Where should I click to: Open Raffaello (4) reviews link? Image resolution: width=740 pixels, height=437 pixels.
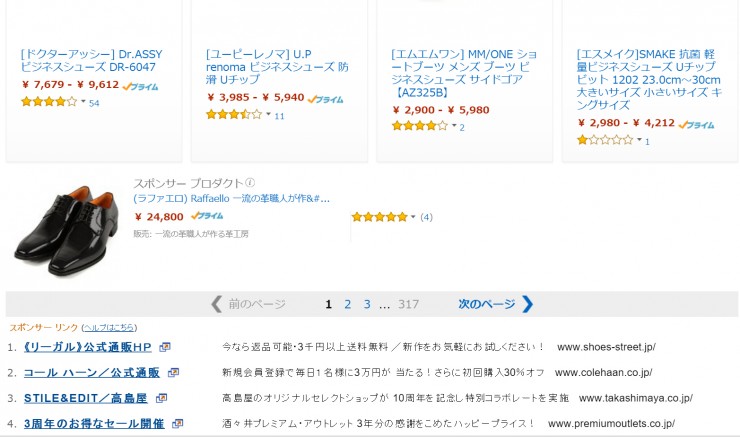tap(426, 217)
